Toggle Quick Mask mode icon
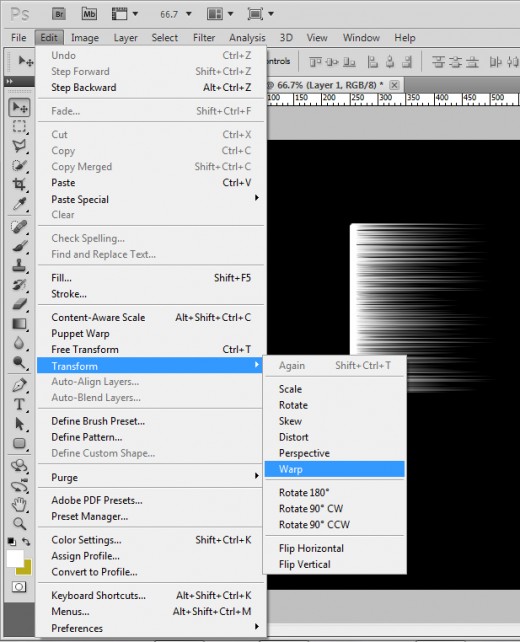 [18, 587]
